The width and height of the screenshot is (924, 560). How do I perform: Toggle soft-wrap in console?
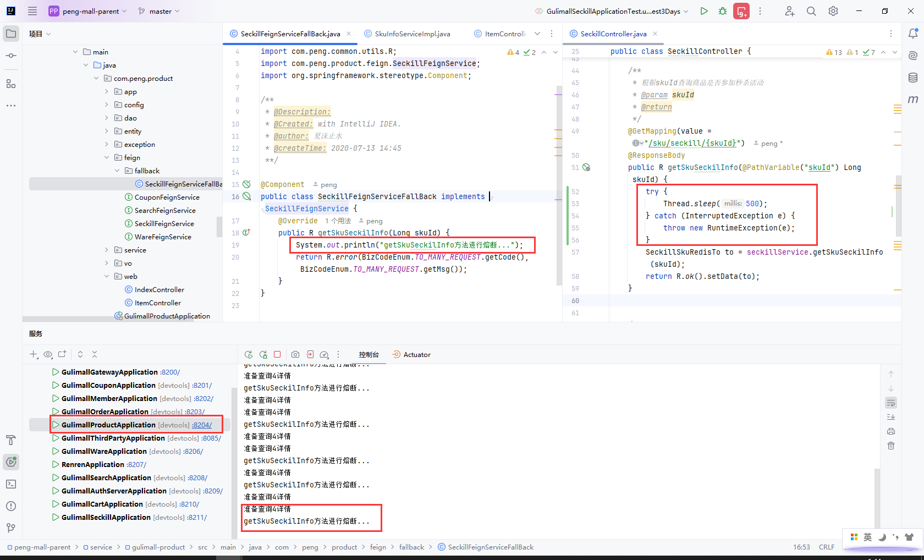(x=891, y=403)
